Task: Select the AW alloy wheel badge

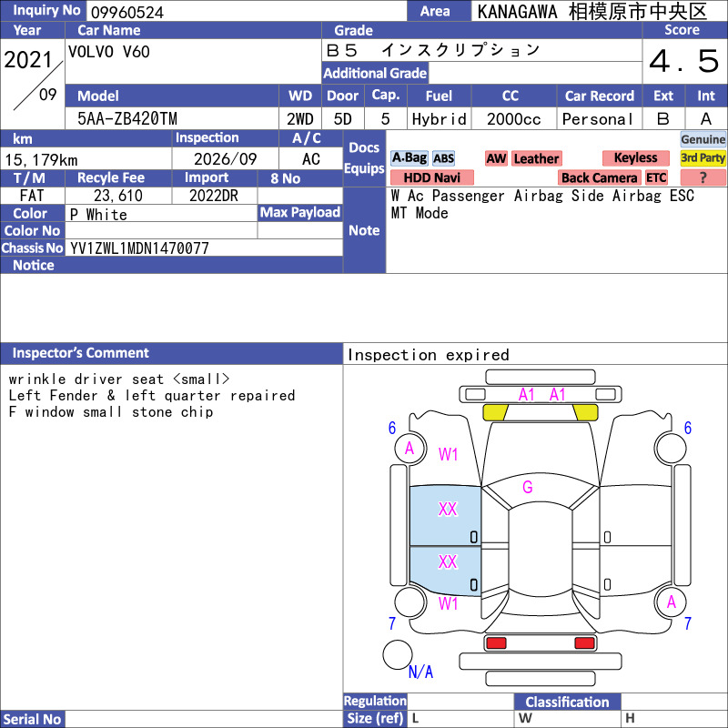Action: pyautogui.click(x=496, y=158)
